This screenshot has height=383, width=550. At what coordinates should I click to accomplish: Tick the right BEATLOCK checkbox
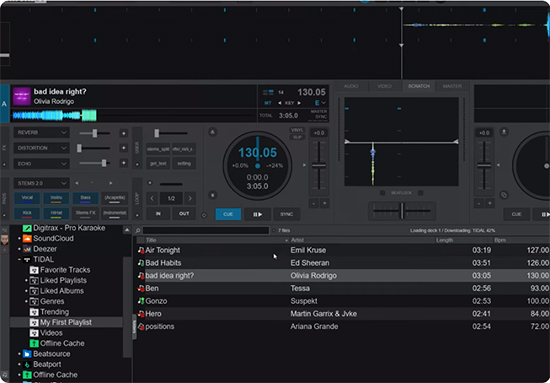point(421,193)
